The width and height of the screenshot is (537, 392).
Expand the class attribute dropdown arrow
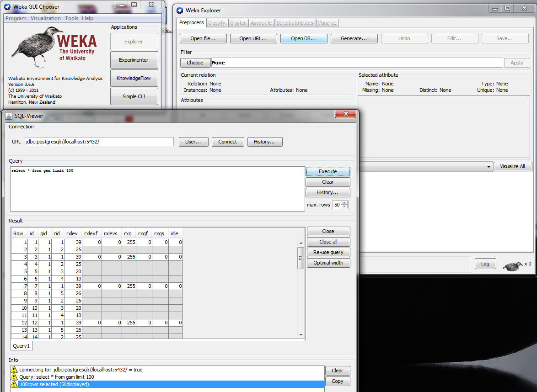489,167
